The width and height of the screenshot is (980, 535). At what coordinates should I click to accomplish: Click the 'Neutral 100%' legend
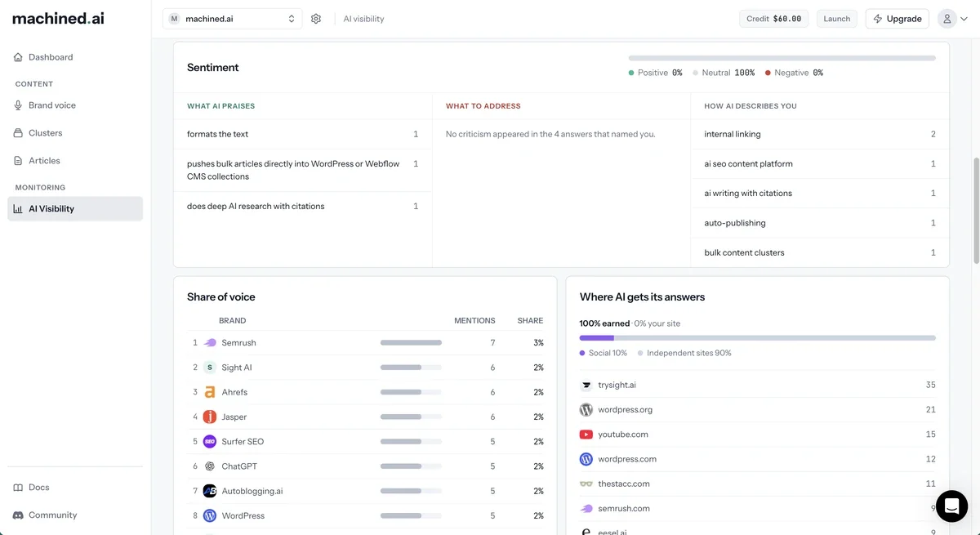[x=724, y=73]
